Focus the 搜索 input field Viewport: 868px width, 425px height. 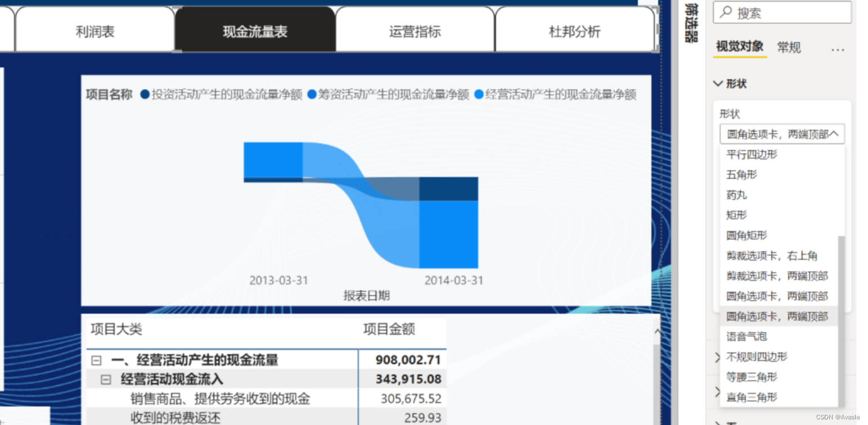pyautogui.click(x=782, y=12)
